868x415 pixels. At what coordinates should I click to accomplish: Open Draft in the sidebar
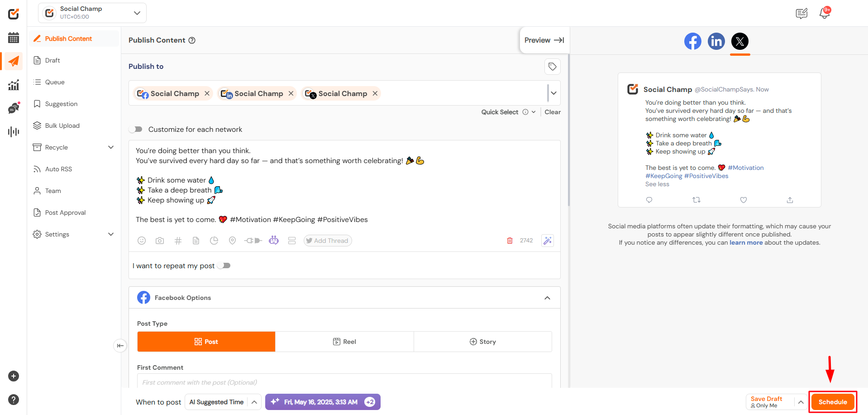tap(75, 60)
